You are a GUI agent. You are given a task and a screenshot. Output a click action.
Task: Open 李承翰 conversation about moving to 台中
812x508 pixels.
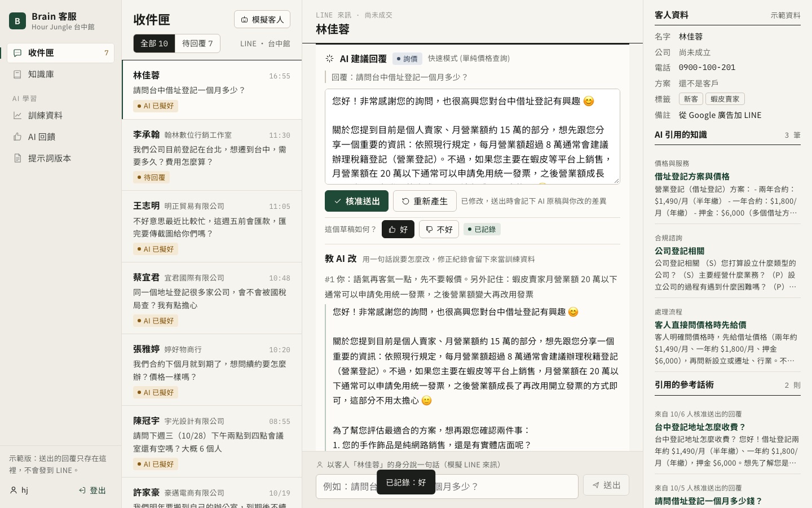212,155
